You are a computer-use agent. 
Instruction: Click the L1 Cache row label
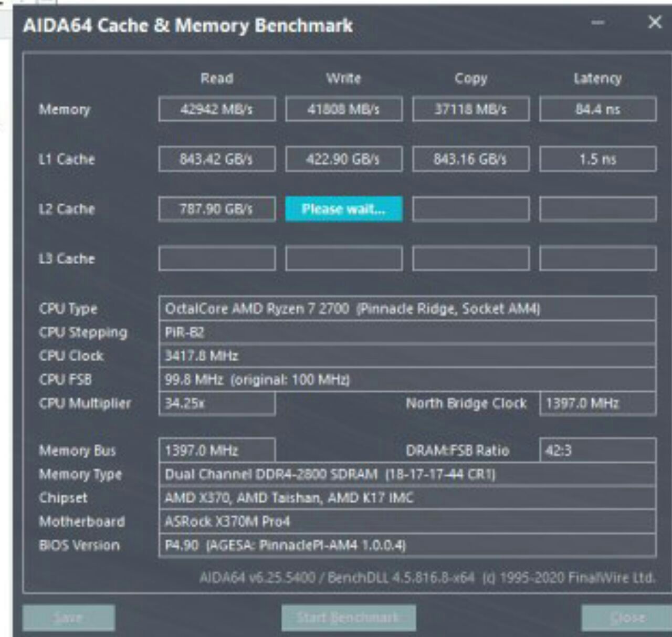tap(67, 159)
